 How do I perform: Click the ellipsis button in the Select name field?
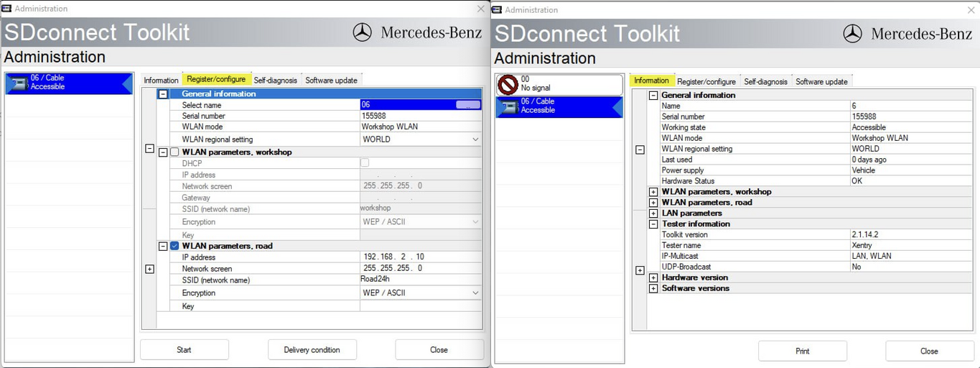468,105
